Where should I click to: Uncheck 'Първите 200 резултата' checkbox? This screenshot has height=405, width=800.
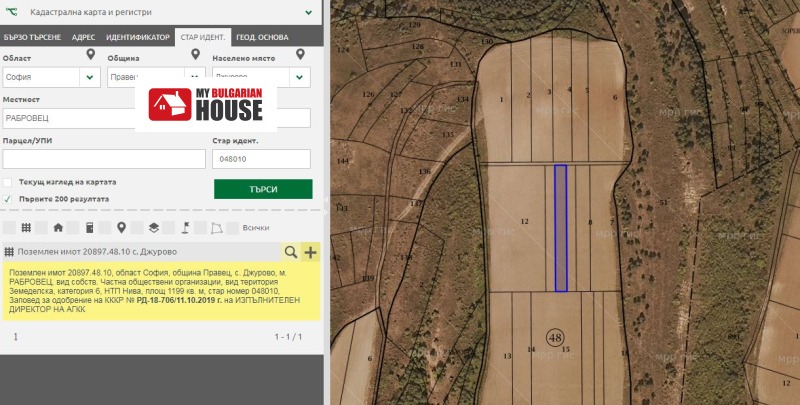coord(8,199)
